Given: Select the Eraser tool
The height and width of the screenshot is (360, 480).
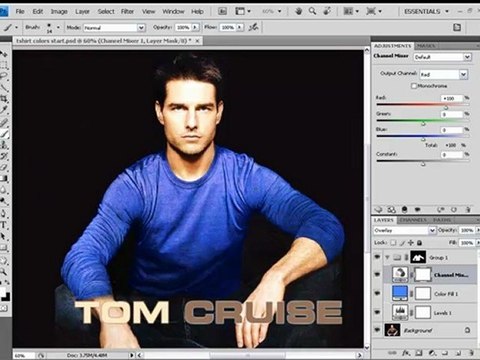Looking at the screenshot, I should 4,167.
